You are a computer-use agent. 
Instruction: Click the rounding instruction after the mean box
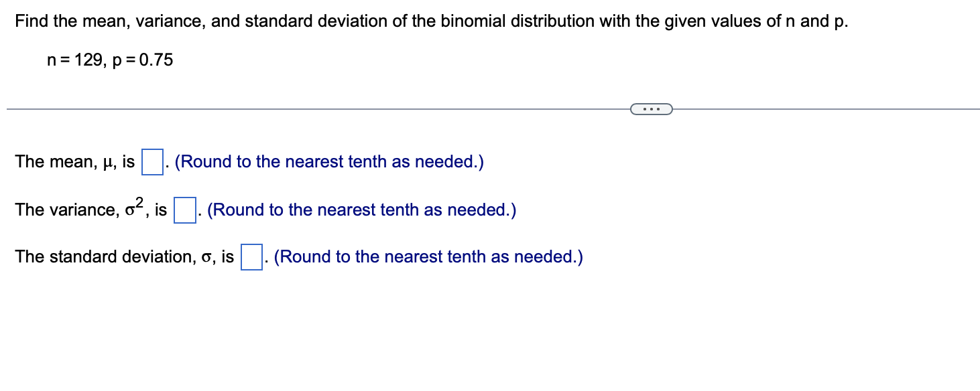click(328, 161)
